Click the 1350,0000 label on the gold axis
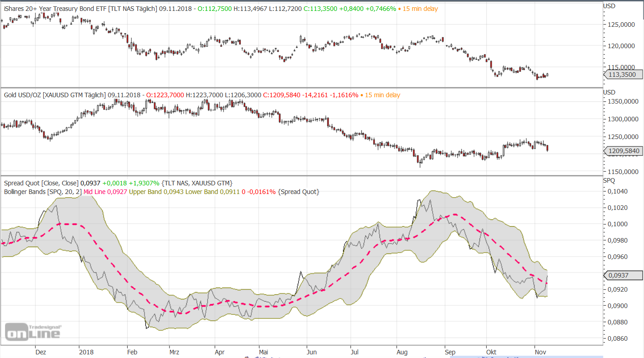The width and height of the screenshot is (644, 358). coord(623,102)
